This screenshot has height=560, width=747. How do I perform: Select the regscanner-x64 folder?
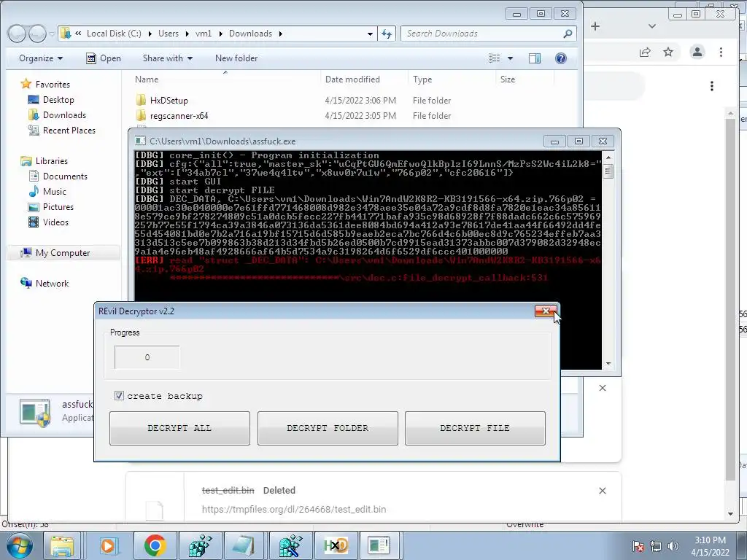pyautogui.click(x=179, y=116)
